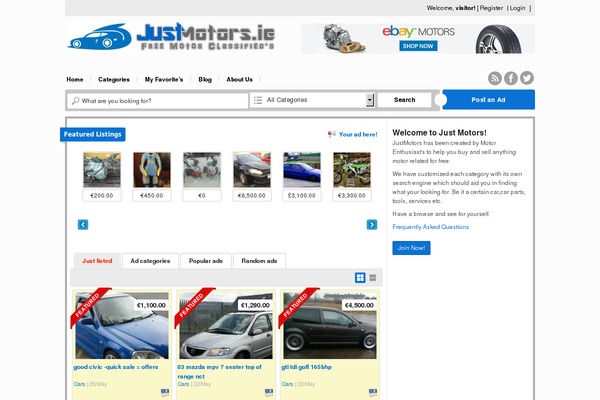Viewport: 600px width, 400px height.
Task: Open the Frequently Asked Questions link
Action: 430,227
